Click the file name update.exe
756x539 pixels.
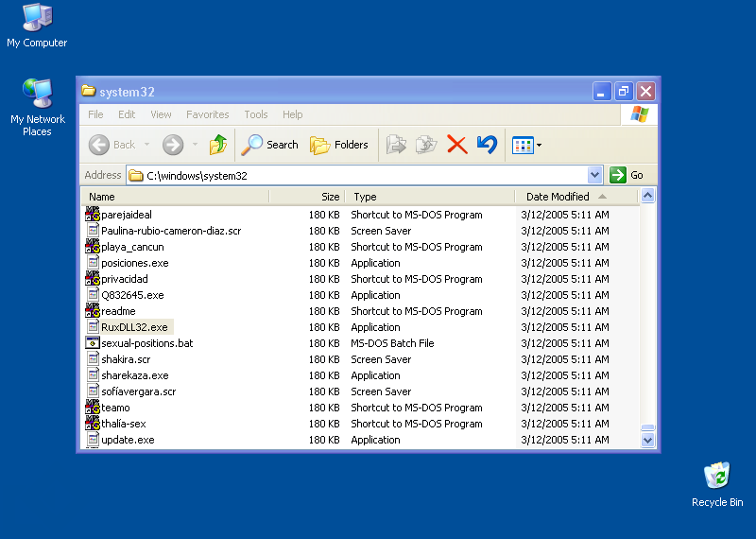(128, 440)
